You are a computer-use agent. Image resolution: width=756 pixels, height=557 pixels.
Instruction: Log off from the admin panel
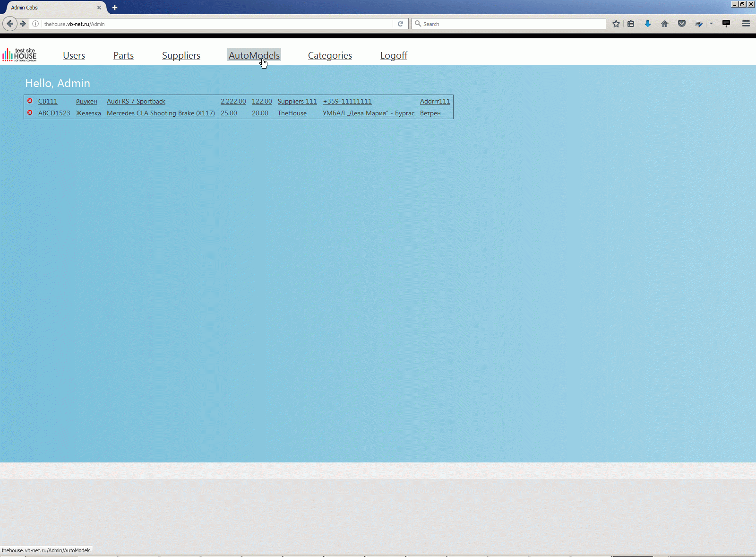pos(394,55)
